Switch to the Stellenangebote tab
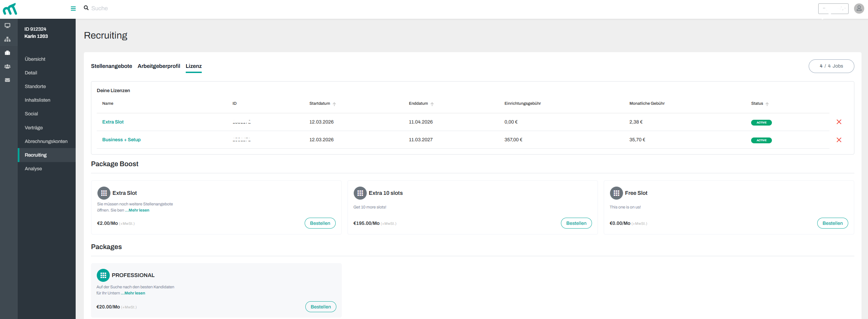The image size is (868, 319). 111,66
